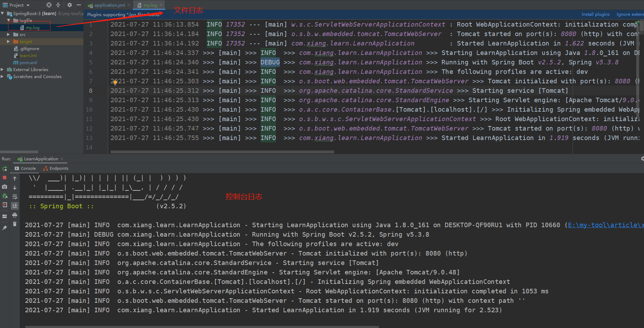644x328 pixels.
Task: Click the bulb icon on line 7 gutter
Action: (115, 83)
